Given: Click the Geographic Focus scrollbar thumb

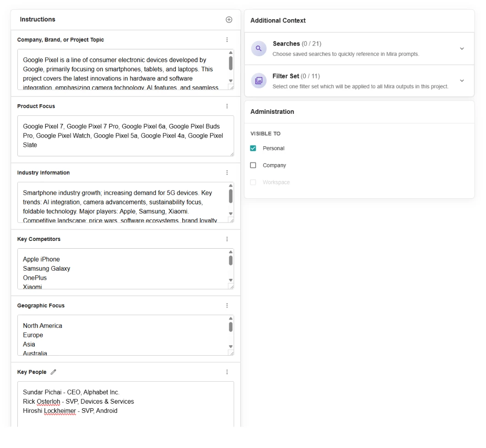Looking at the screenshot, I should point(231,327).
